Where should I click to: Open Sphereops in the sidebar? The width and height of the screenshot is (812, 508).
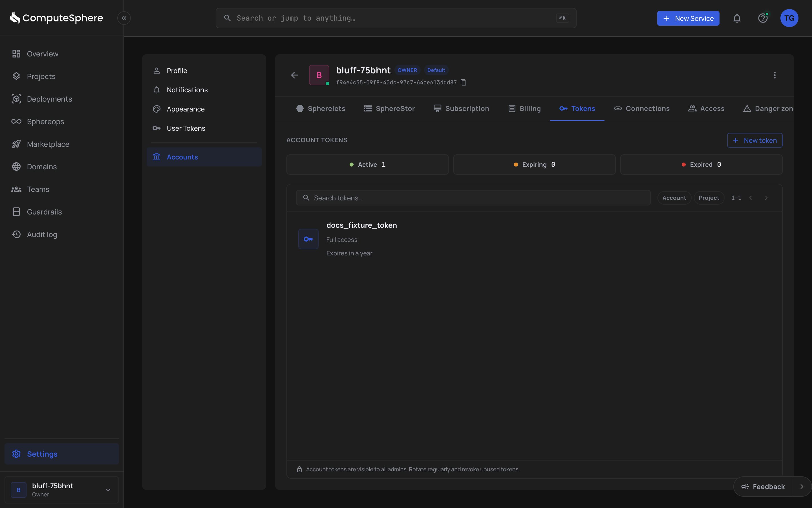62,121
